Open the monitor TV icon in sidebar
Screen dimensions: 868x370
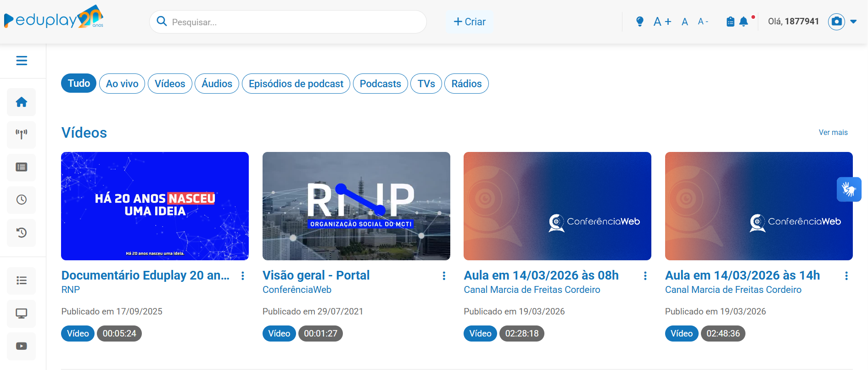[x=22, y=314]
